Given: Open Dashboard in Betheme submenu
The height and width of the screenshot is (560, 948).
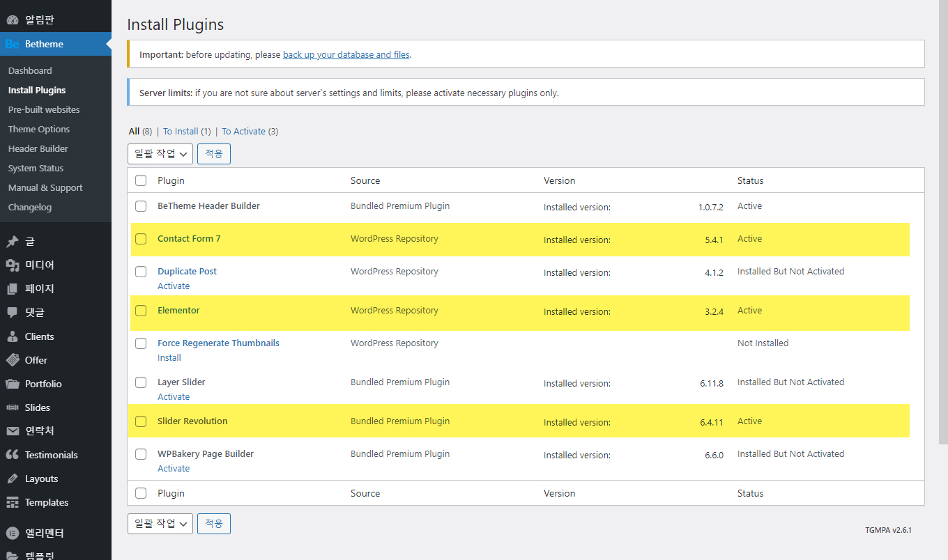Looking at the screenshot, I should 30,70.
